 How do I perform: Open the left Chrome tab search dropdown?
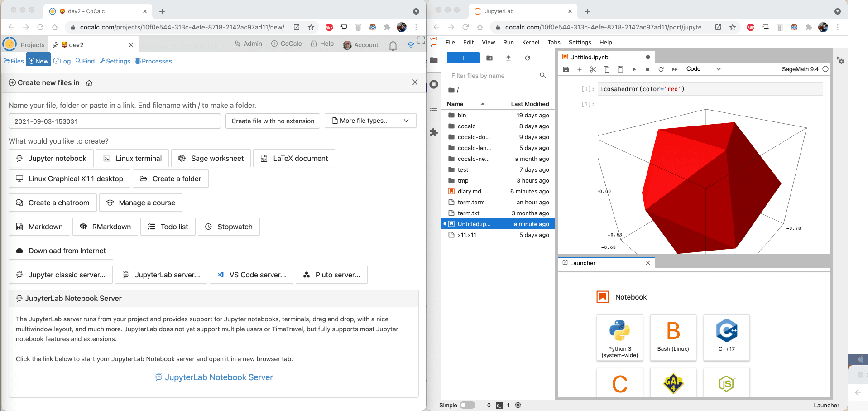pyautogui.click(x=416, y=11)
